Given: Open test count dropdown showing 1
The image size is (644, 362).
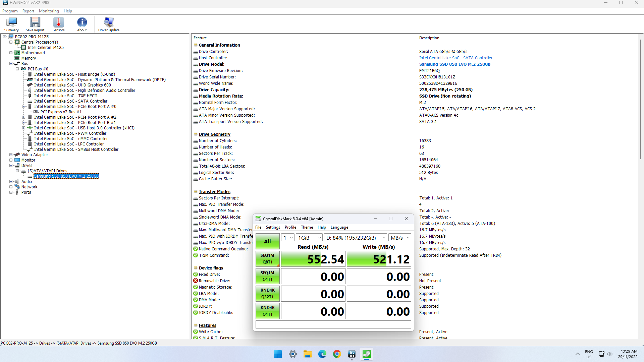Looking at the screenshot, I should 288,238.
